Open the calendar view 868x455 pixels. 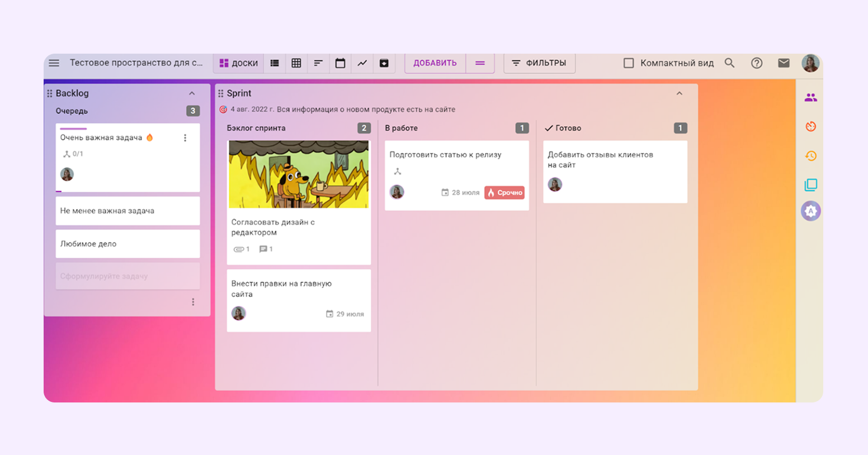point(340,63)
